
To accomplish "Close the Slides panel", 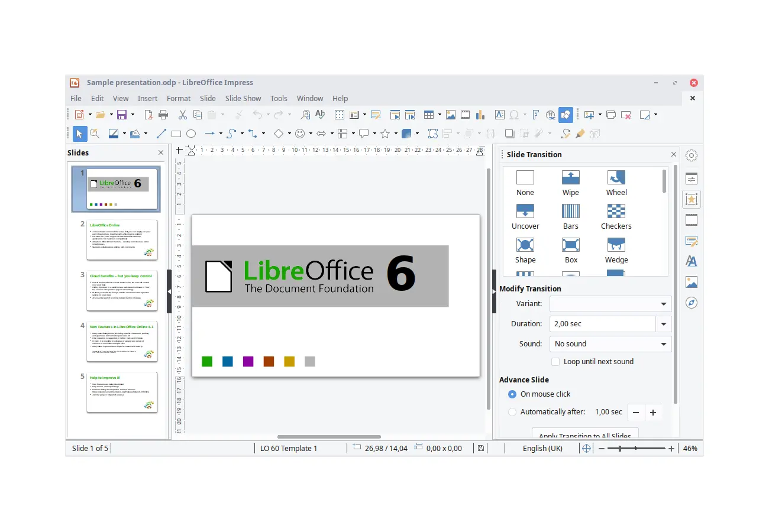I will tap(161, 153).
